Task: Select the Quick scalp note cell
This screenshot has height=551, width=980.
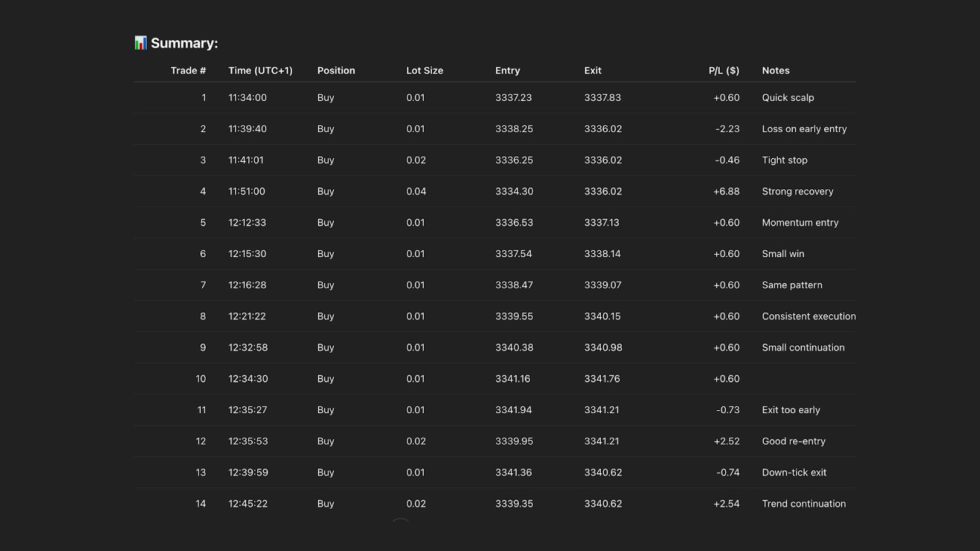Action: [x=788, y=97]
